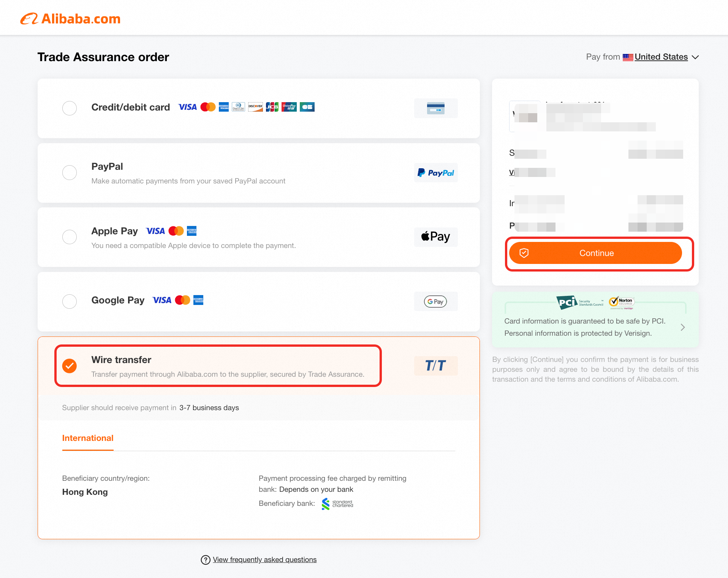Click the Mastercard icon beside Credit/debit card

[x=208, y=107]
